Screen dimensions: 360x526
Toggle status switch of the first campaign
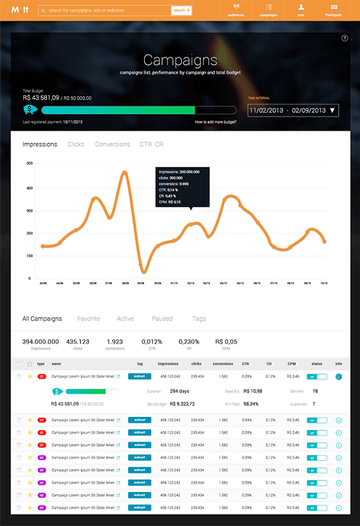point(317,377)
